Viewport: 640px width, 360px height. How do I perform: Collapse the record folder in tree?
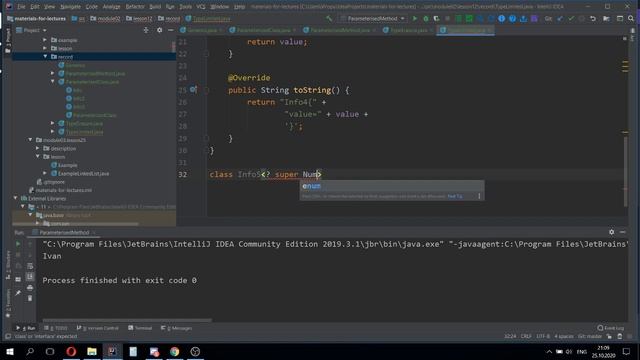[45, 56]
